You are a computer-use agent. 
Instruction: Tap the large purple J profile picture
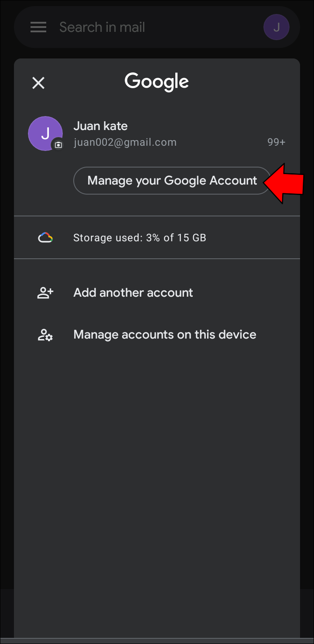coord(44,133)
